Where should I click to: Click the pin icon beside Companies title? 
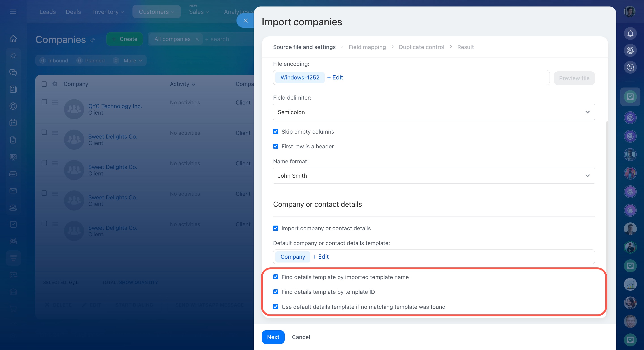[x=92, y=40]
